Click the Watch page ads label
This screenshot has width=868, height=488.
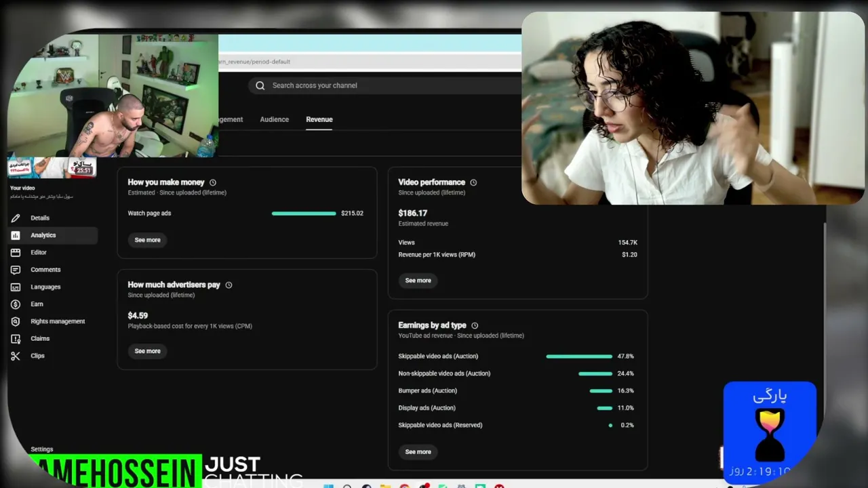pos(150,213)
